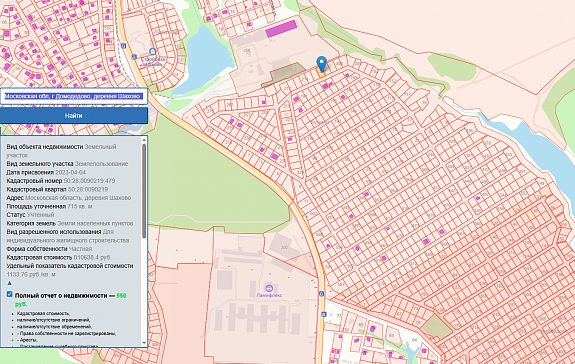The height and width of the screenshot is (364, 575).
Task: Click the Найти search button
Action: pyautogui.click(x=73, y=115)
